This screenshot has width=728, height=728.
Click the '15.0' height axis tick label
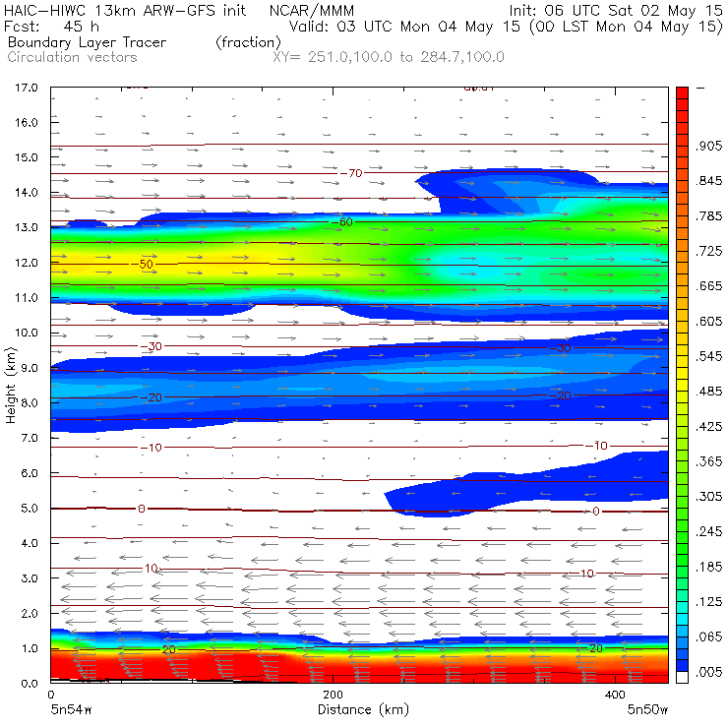27,157
